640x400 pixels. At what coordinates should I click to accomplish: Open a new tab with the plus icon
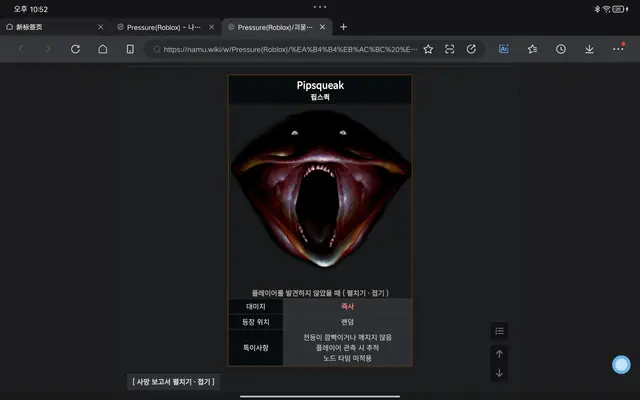pos(344,27)
